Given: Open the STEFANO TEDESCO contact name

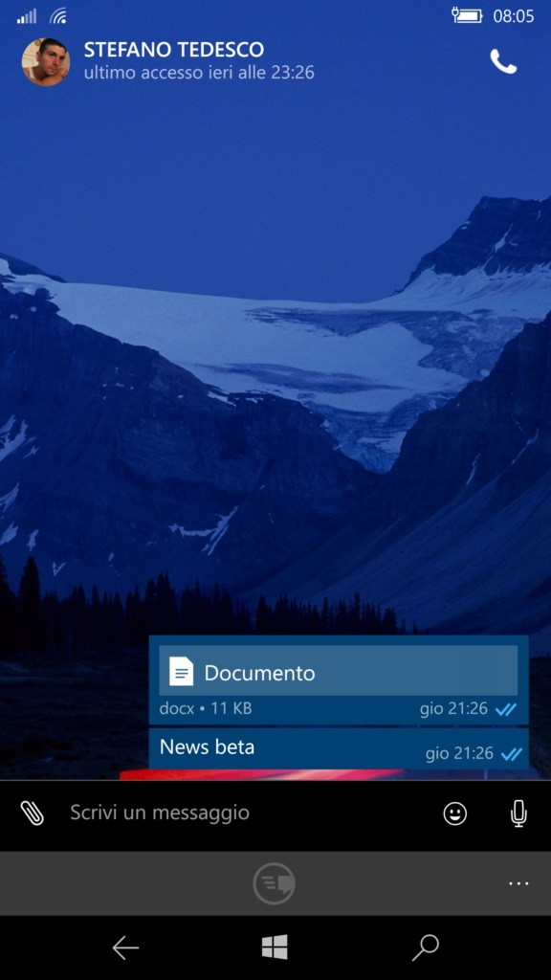Looking at the screenshot, I should tap(174, 50).
